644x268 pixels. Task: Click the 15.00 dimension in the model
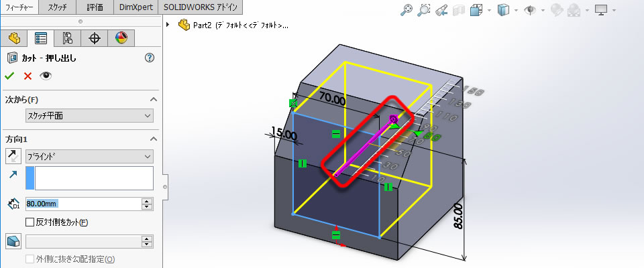coord(283,135)
